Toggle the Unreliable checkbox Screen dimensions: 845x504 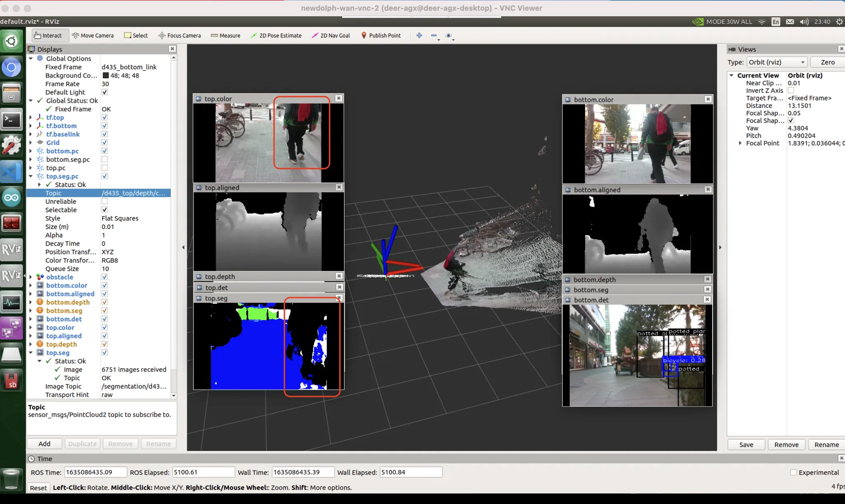[105, 201]
